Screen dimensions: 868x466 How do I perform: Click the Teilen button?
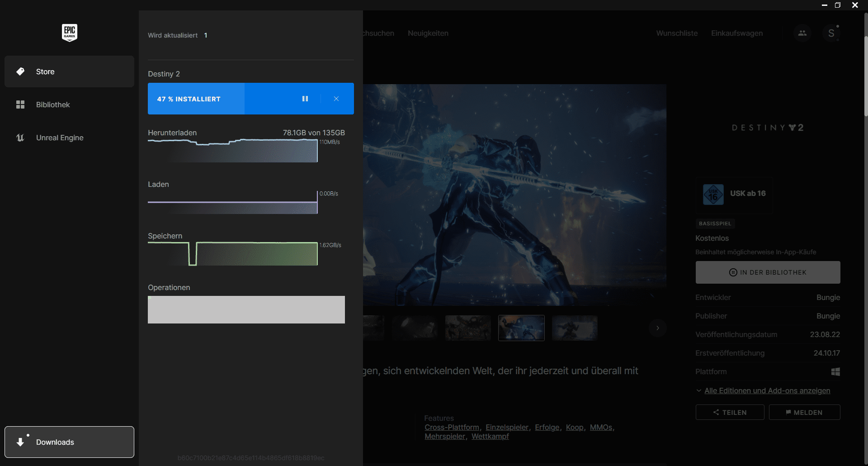(730, 412)
